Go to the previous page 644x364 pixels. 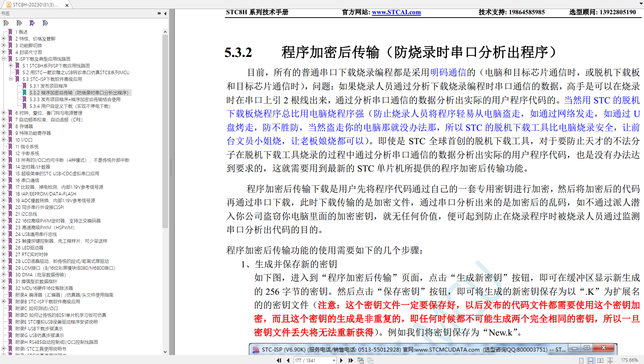[x=288, y=360]
